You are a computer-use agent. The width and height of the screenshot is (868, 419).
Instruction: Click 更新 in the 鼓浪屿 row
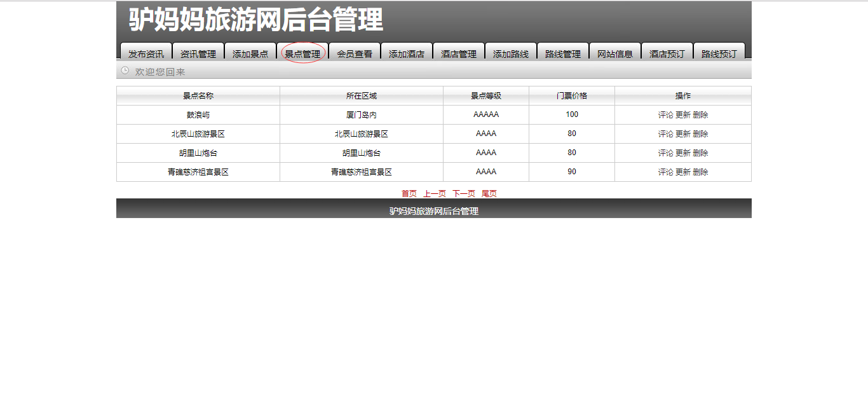682,115
